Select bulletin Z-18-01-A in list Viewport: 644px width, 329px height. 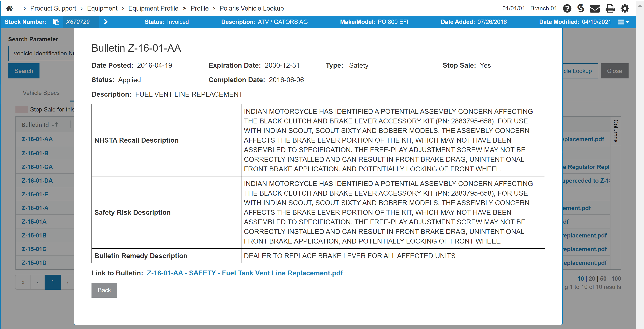pyautogui.click(x=35, y=208)
